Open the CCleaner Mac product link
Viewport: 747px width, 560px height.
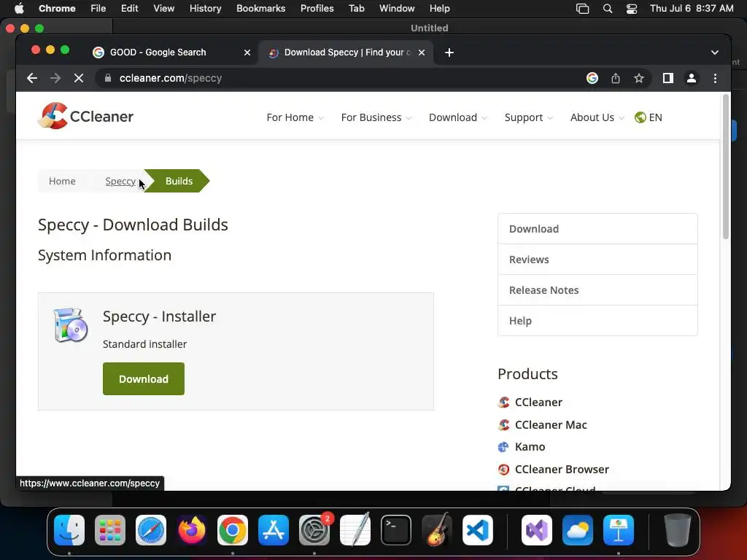pyautogui.click(x=551, y=425)
